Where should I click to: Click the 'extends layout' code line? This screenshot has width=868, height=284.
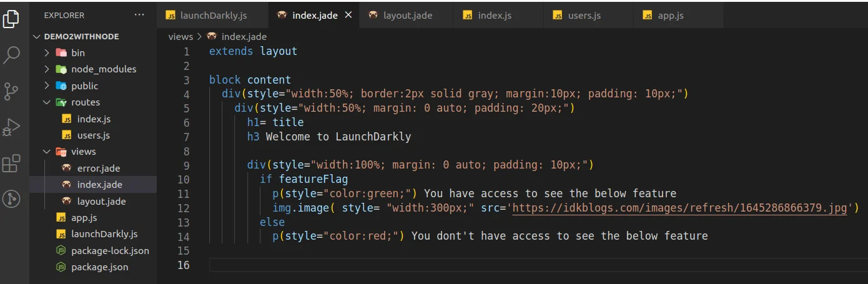coord(253,51)
